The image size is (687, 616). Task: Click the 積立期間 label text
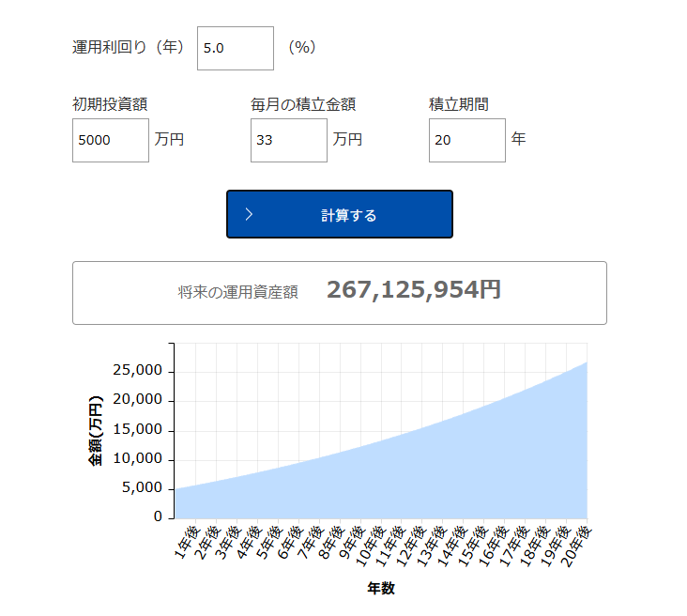[459, 104]
